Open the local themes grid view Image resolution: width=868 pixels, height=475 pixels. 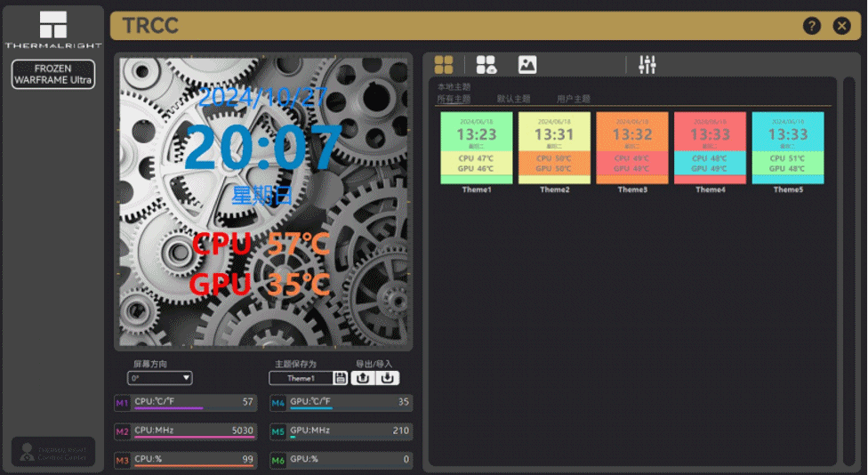point(444,65)
